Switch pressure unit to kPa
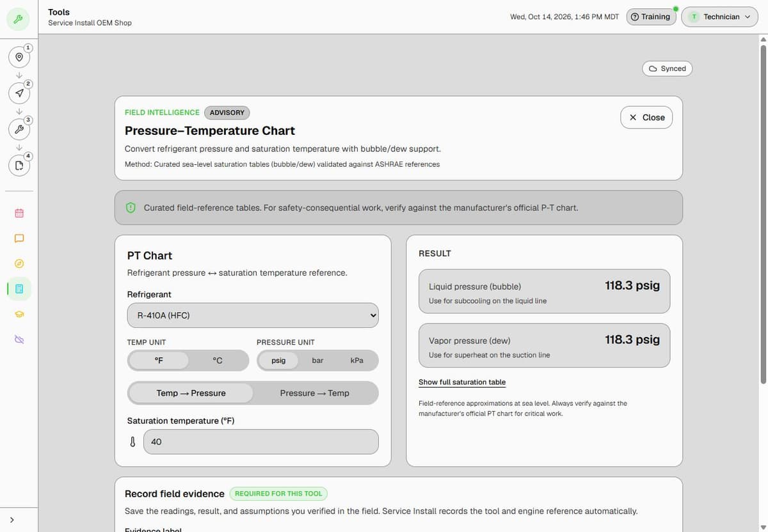This screenshot has width=768, height=532. [x=357, y=361]
